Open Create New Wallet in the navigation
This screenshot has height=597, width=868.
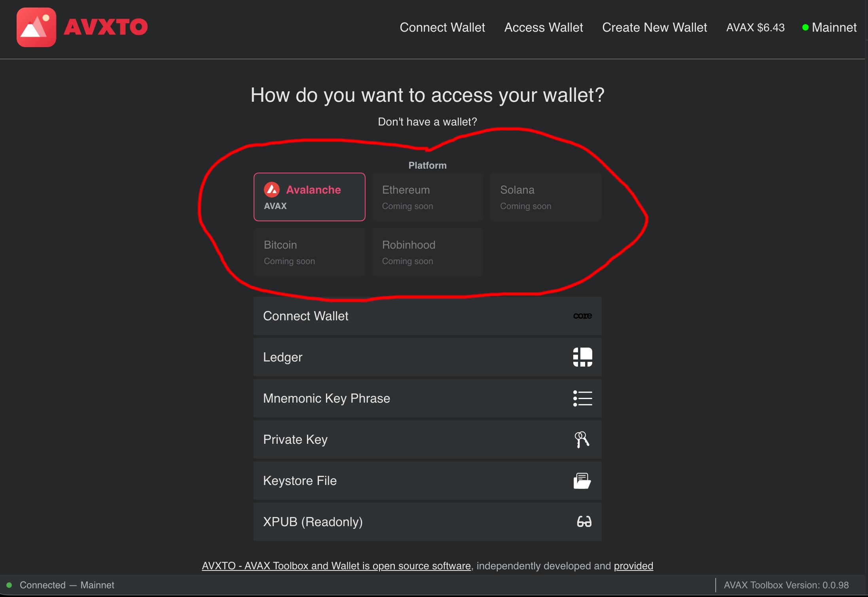[654, 27]
